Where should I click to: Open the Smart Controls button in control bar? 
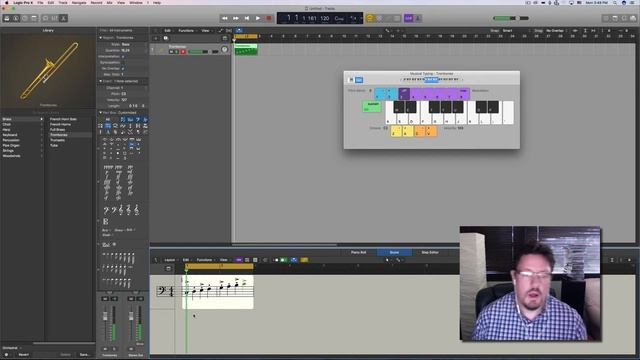pos(45,18)
